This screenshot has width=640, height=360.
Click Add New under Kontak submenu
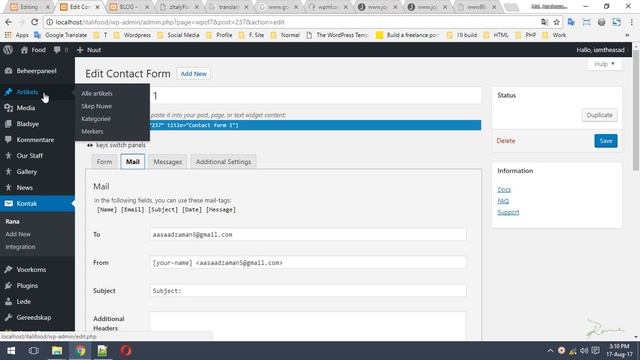pos(18,234)
